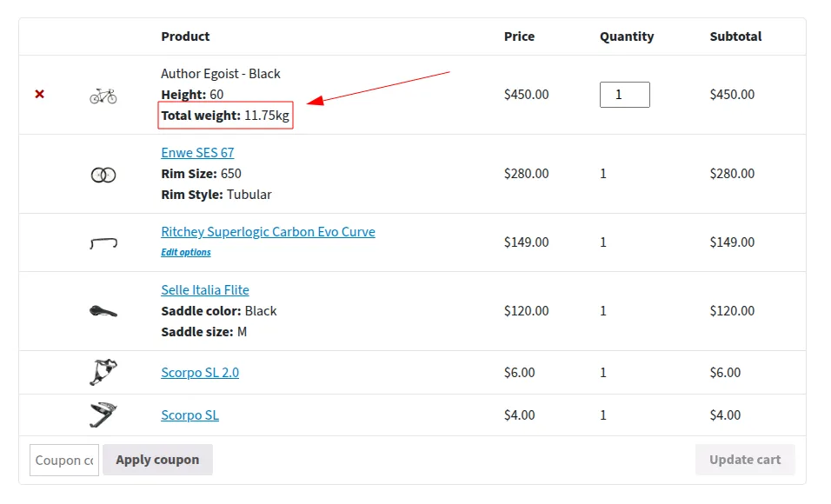Screen dimensions: 831x504
Task: Open Ritchey Superlogic Carbon Evo Curve link
Action: click(269, 232)
